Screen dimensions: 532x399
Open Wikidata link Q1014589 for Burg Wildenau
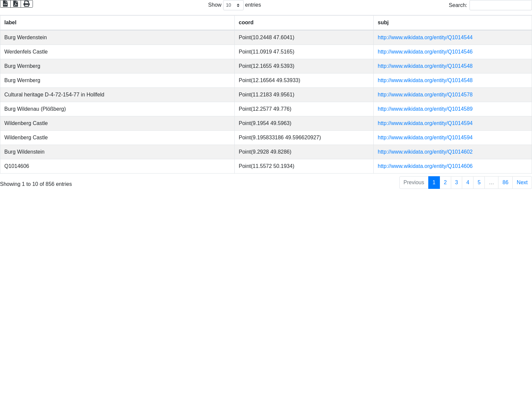pyautogui.click(x=425, y=109)
